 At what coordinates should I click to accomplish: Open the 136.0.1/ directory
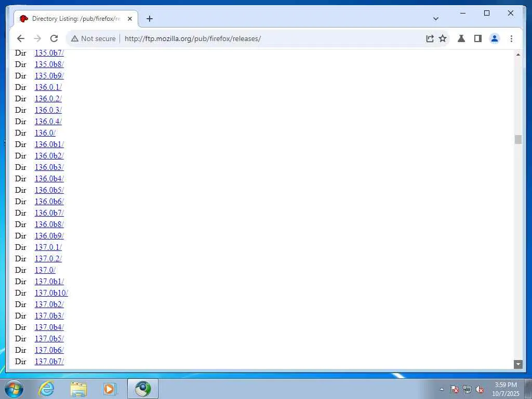(48, 87)
